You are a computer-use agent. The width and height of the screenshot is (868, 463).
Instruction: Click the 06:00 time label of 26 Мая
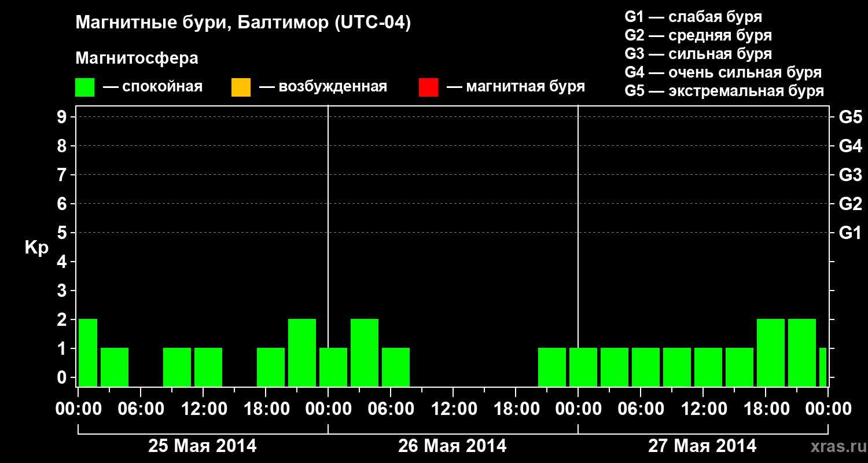(391, 409)
